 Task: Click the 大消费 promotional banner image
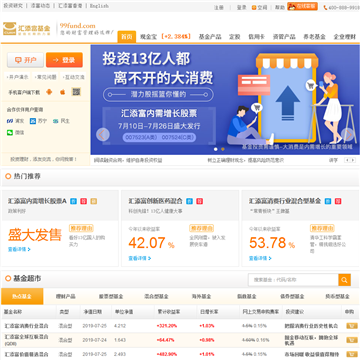[x=225, y=100]
